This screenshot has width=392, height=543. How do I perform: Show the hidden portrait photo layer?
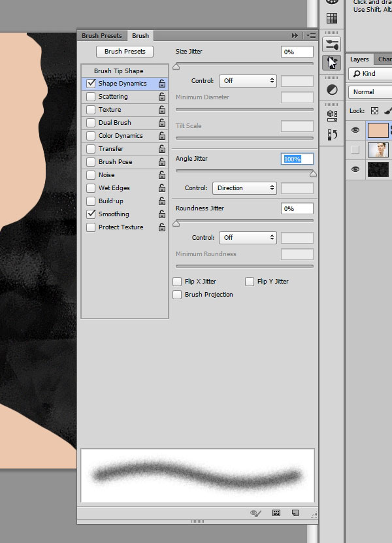[355, 150]
